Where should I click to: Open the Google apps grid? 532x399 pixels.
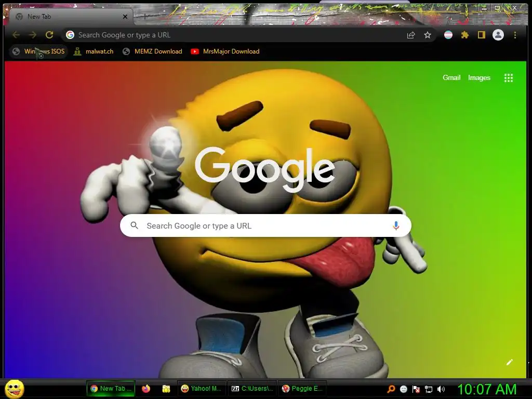[508, 78]
